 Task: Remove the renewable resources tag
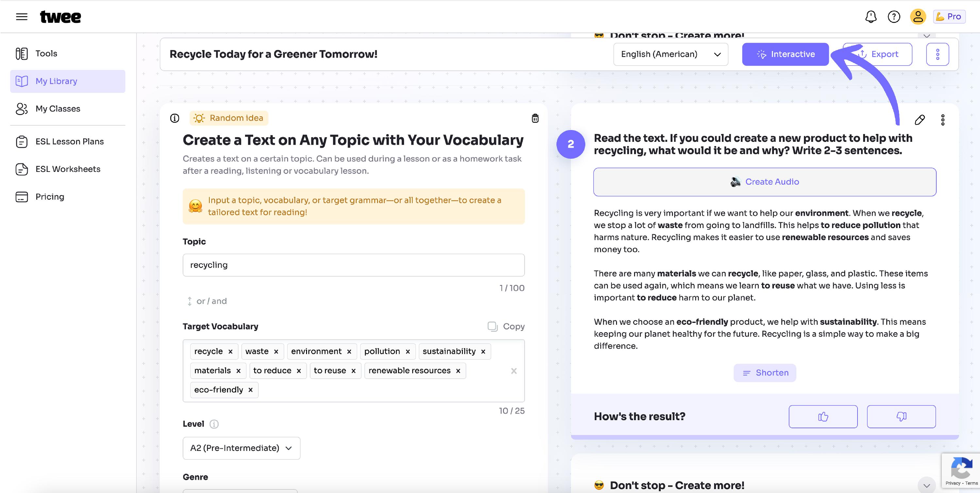pyautogui.click(x=458, y=371)
